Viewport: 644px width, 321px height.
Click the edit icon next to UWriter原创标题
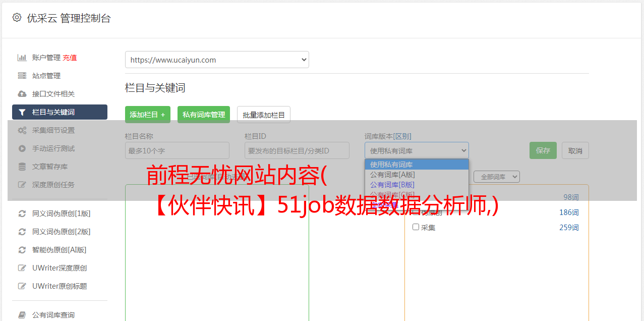(22, 286)
